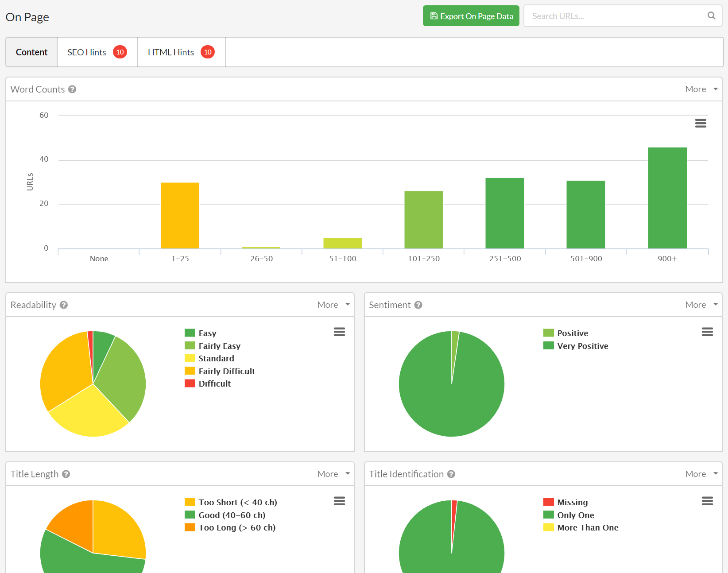728x573 pixels.
Task: Click the 251-500 word count bar
Action: 505,213
